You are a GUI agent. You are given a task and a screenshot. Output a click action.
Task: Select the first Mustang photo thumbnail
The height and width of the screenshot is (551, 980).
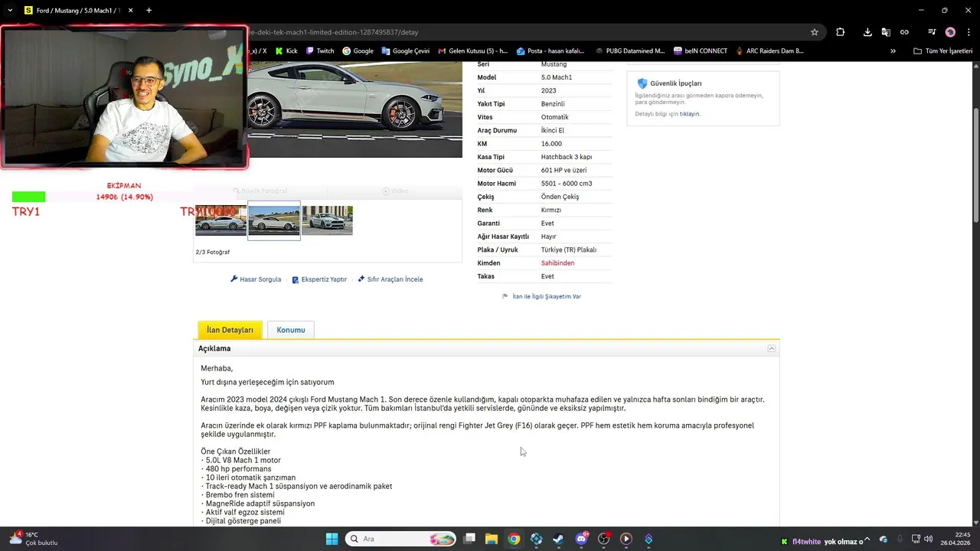click(x=220, y=220)
